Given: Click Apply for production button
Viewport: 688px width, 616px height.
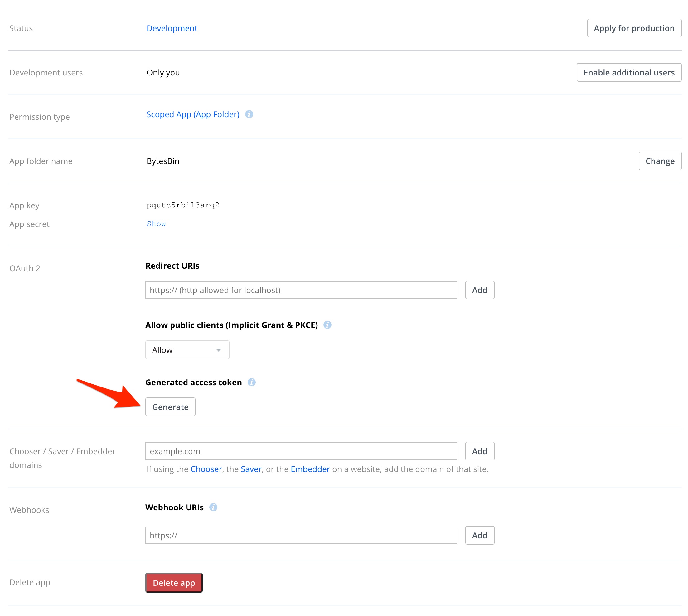Looking at the screenshot, I should [x=633, y=28].
